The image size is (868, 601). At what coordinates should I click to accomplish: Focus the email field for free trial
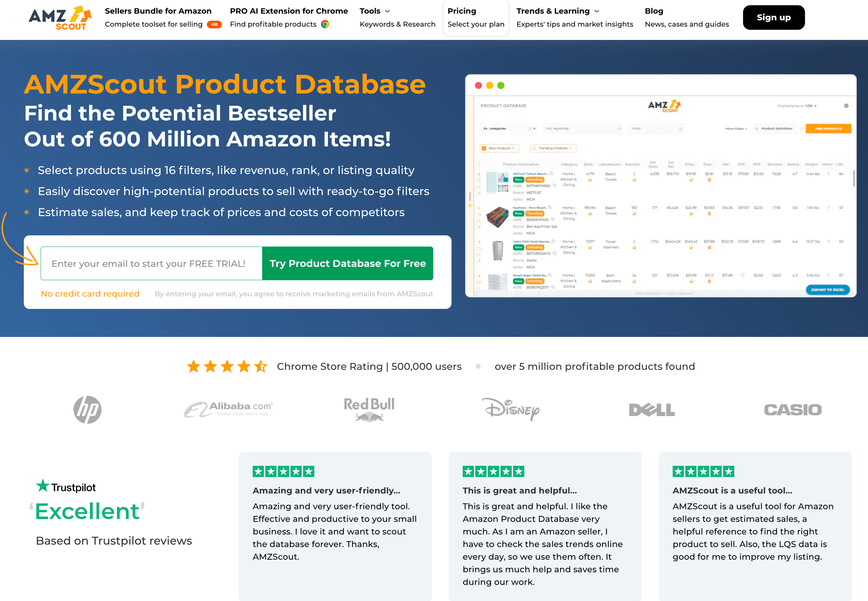(x=151, y=263)
